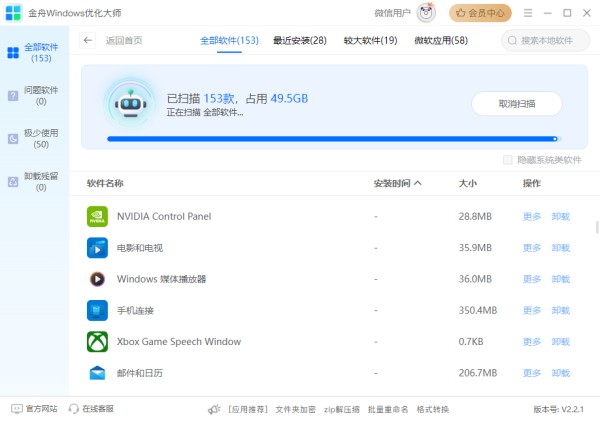
Task: Click the 350.4MB size value
Action: click(478, 310)
